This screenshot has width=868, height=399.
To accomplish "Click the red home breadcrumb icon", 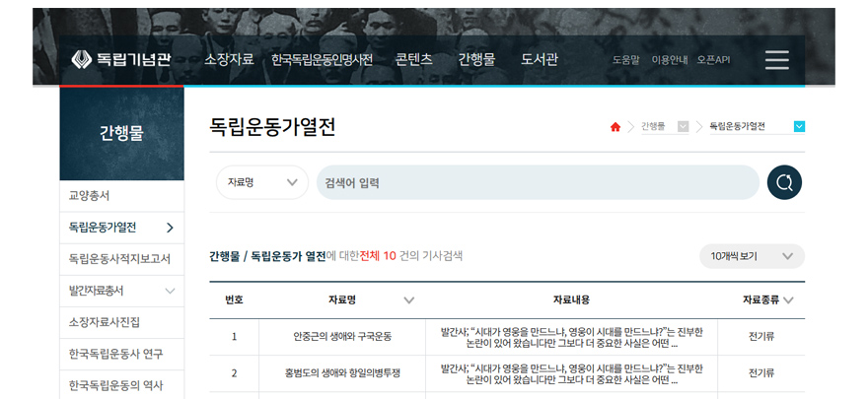I will (x=615, y=127).
